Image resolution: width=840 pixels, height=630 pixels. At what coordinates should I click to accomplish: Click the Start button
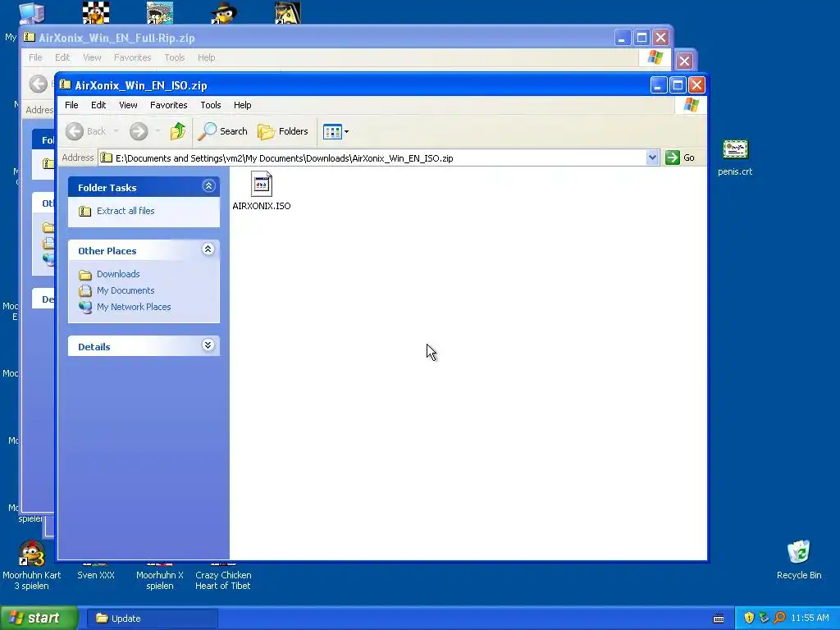click(39, 619)
